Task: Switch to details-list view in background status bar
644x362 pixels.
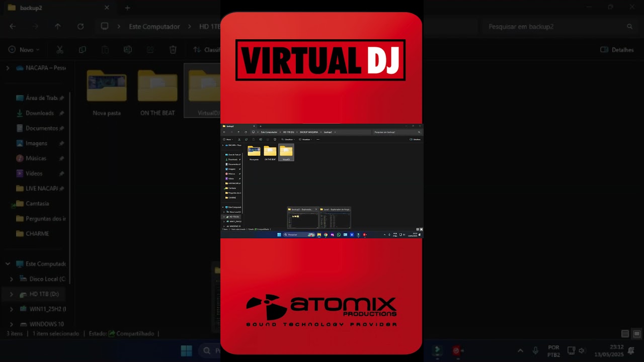Action: pyautogui.click(x=625, y=334)
